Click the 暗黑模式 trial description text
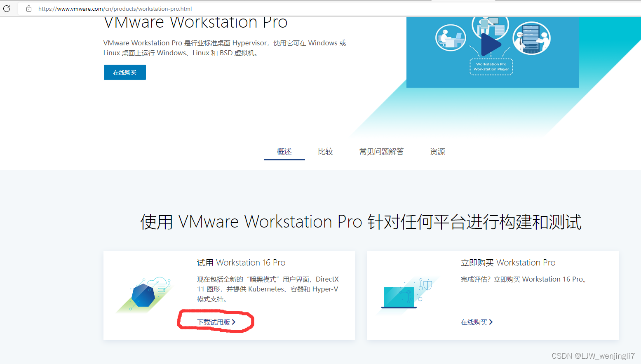 (x=268, y=289)
